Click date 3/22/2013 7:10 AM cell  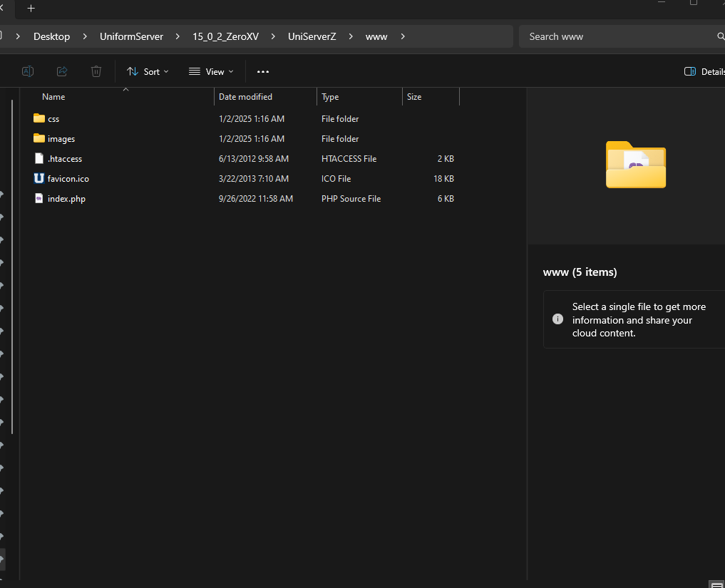tap(254, 178)
